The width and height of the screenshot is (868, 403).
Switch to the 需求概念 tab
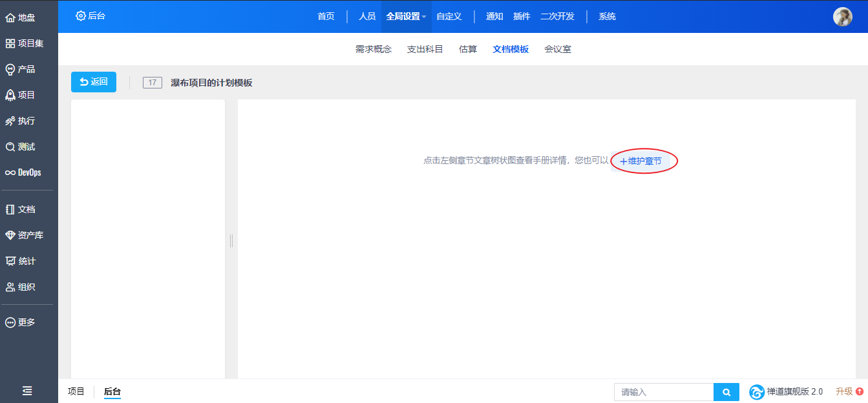coord(374,49)
